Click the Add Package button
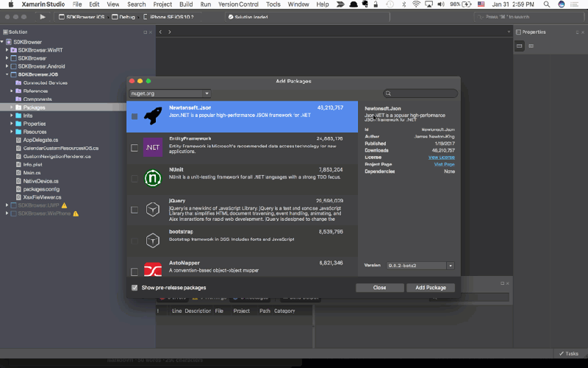Image resolution: width=588 pixels, height=368 pixels. (431, 288)
